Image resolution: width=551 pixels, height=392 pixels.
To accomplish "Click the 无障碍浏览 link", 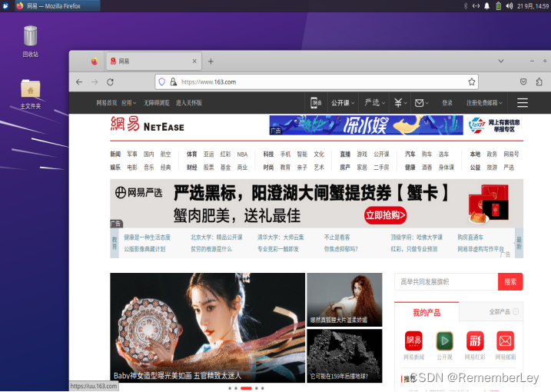I will (156, 103).
